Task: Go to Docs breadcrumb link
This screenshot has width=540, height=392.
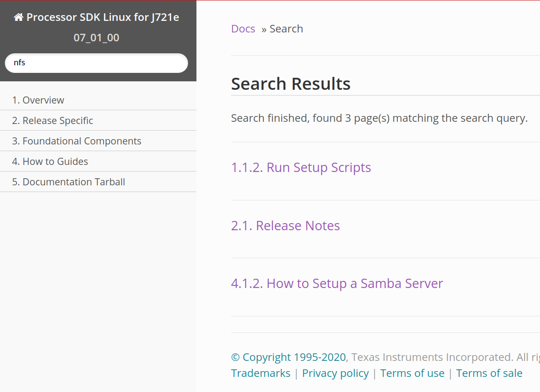Action: pyautogui.click(x=243, y=29)
